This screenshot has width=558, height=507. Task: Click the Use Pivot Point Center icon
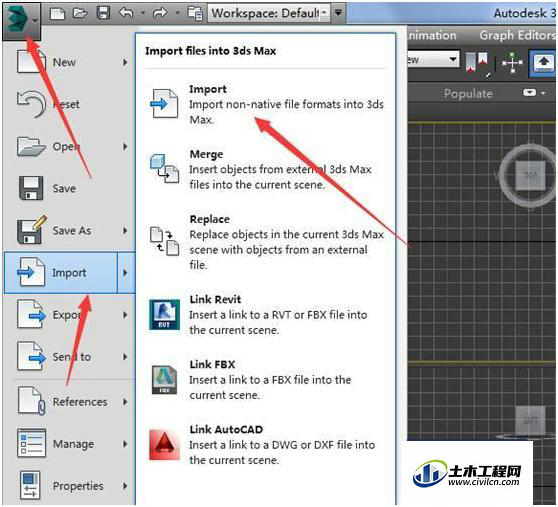coord(477,63)
